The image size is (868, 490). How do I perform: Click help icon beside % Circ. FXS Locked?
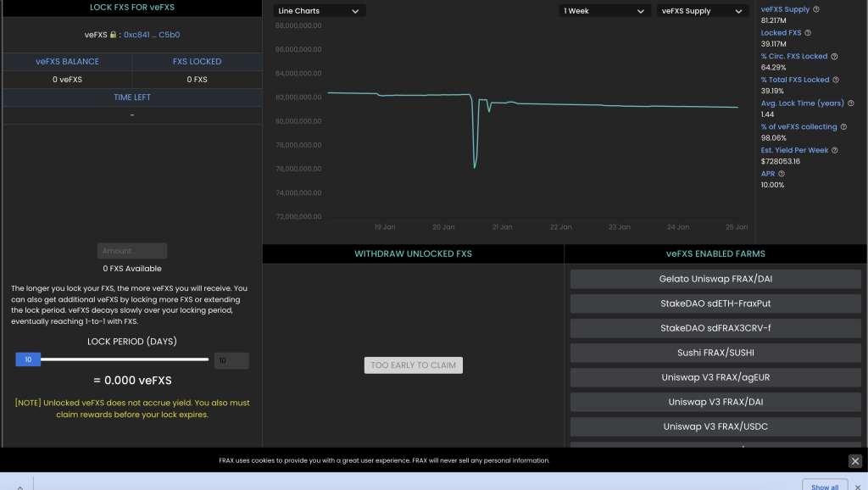(834, 57)
